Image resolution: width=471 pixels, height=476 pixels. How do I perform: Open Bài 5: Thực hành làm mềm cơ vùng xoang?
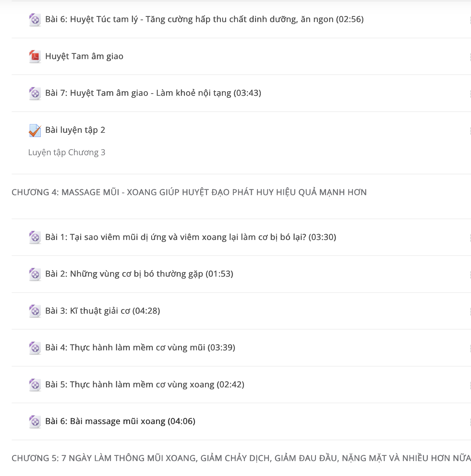point(145,384)
